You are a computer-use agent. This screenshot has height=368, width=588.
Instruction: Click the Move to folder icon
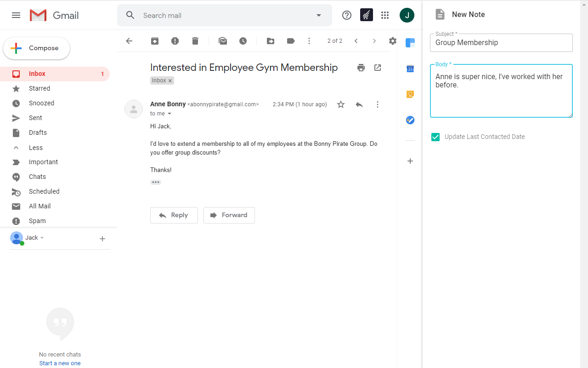[x=271, y=41]
